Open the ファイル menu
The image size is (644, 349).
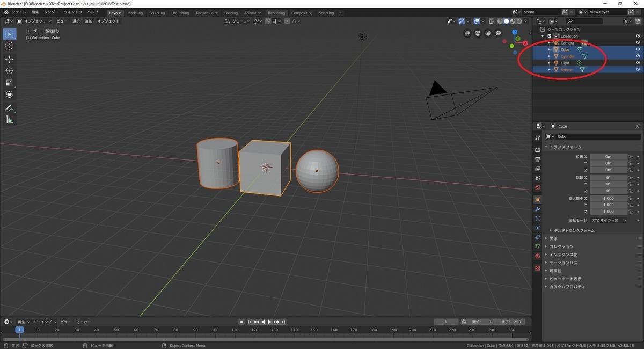tap(19, 12)
